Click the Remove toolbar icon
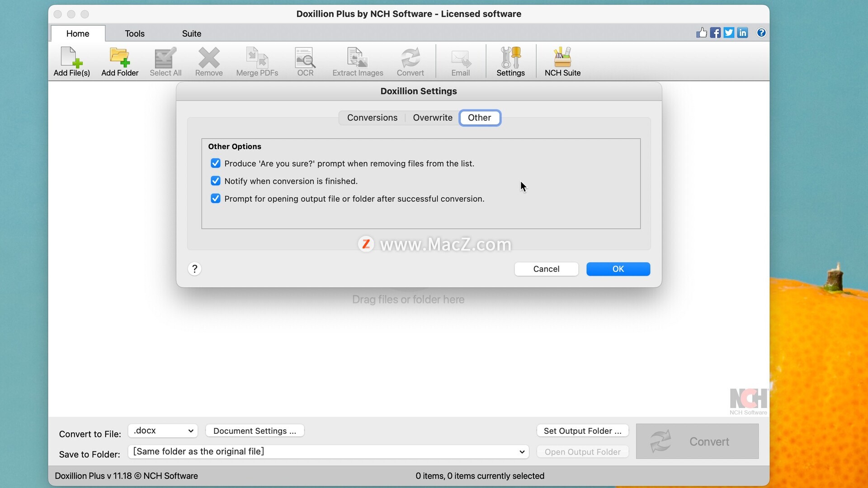The image size is (868, 488). pos(209,61)
